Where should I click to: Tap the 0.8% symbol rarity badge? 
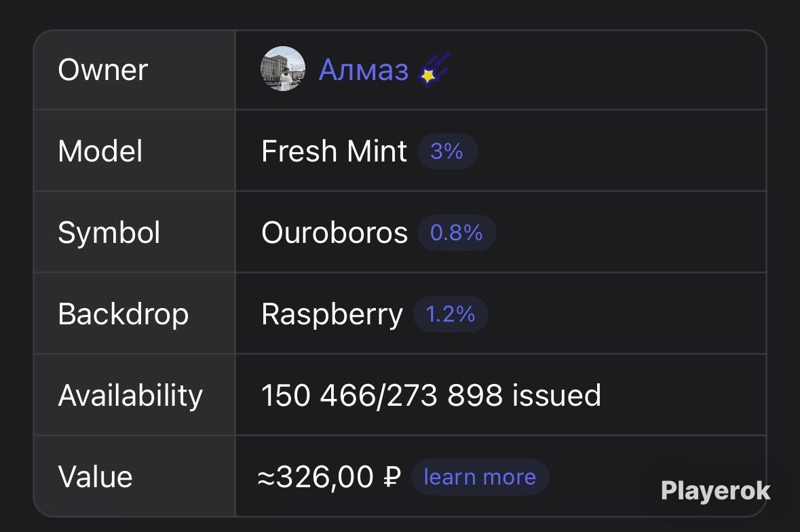(x=456, y=233)
